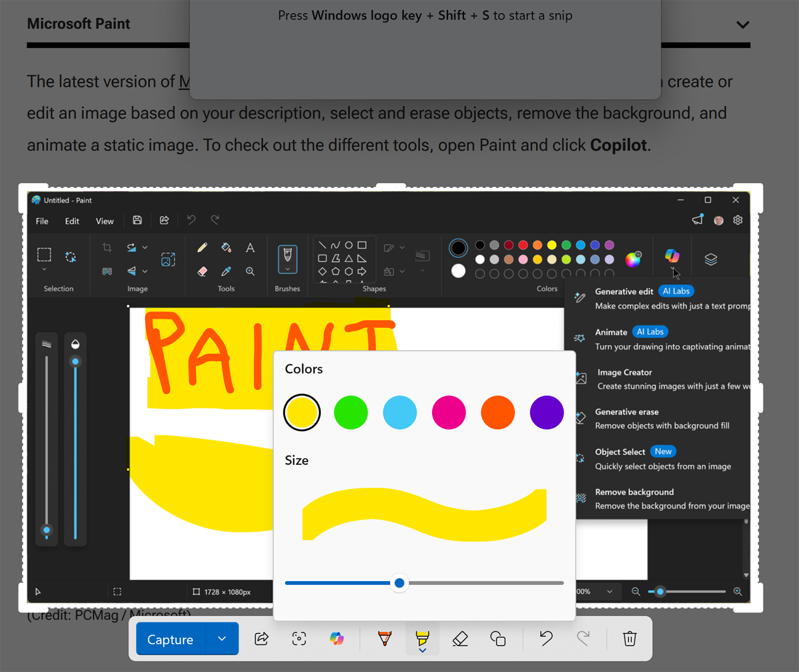Open the shape outline dropdown arrow
This screenshot has height=672, width=799.
pos(402,248)
